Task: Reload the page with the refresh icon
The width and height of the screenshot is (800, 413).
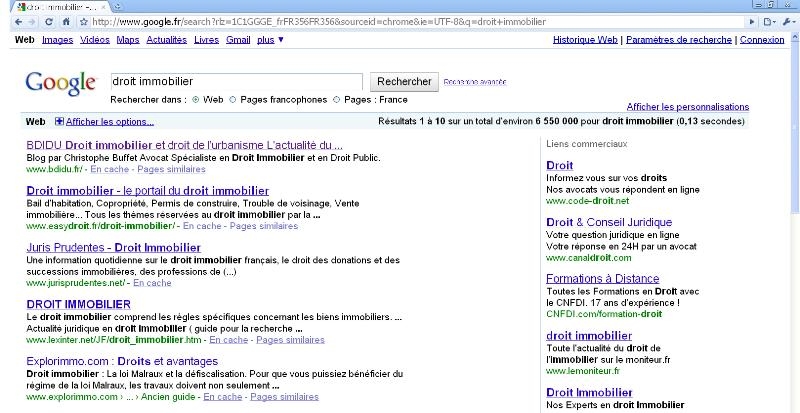Action: click(x=49, y=22)
